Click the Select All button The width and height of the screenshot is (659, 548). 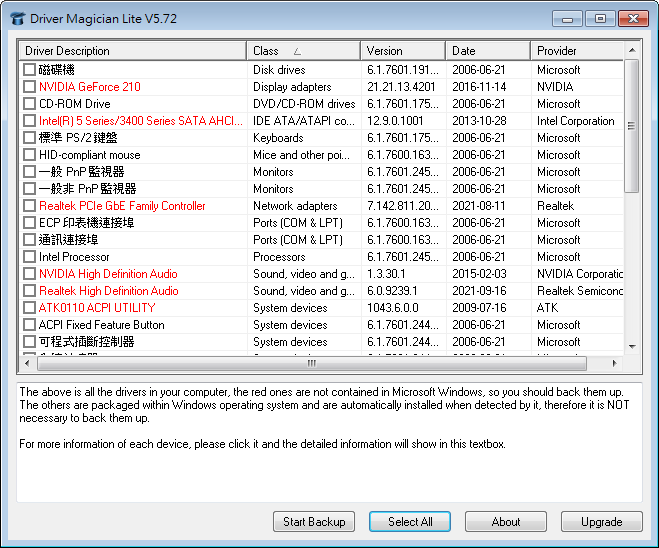(x=410, y=522)
